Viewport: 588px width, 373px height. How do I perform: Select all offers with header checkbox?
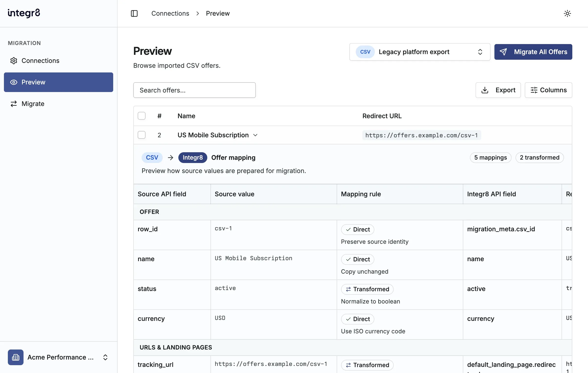(142, 116)
